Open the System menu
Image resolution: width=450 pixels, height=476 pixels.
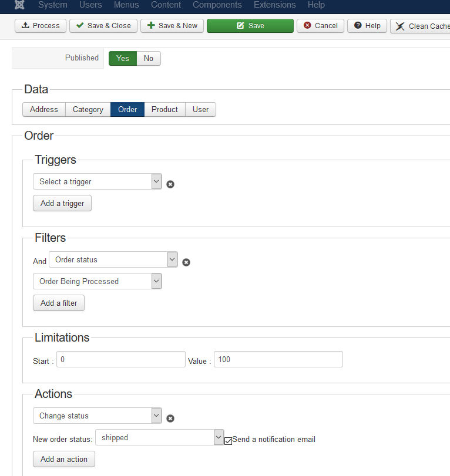pos(53,5)
